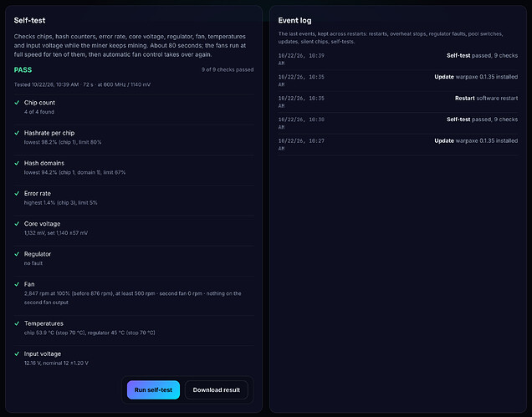Select the '9 of 9 checks passed' text
The width and height of the screenshot is (532, 417).
tap(228, 69)
